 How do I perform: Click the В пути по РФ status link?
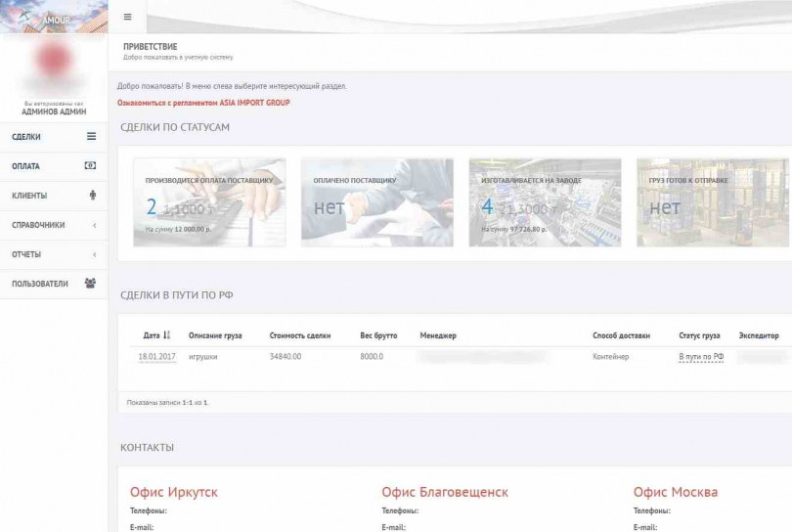click(701, 357)
